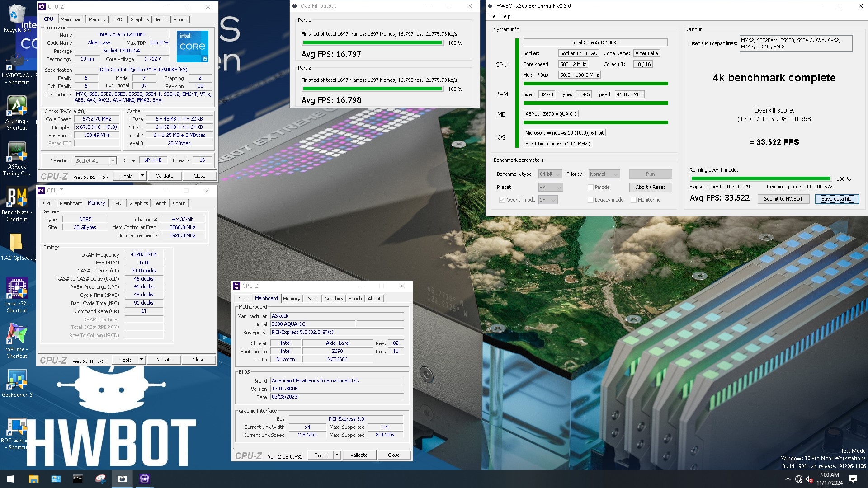Open ASRock Timing Configurator desktop icon
The height and width of the screenshot is (488, 868).
[x=17, y=159]
